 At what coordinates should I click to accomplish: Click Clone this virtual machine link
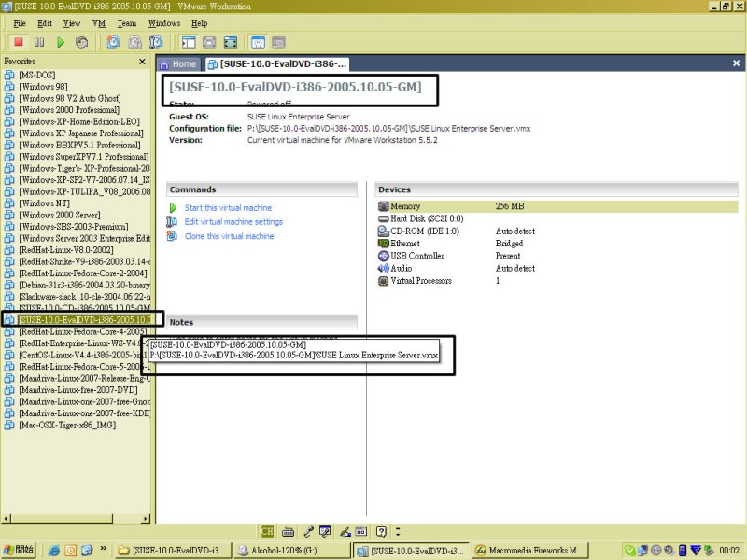[229, 236]
